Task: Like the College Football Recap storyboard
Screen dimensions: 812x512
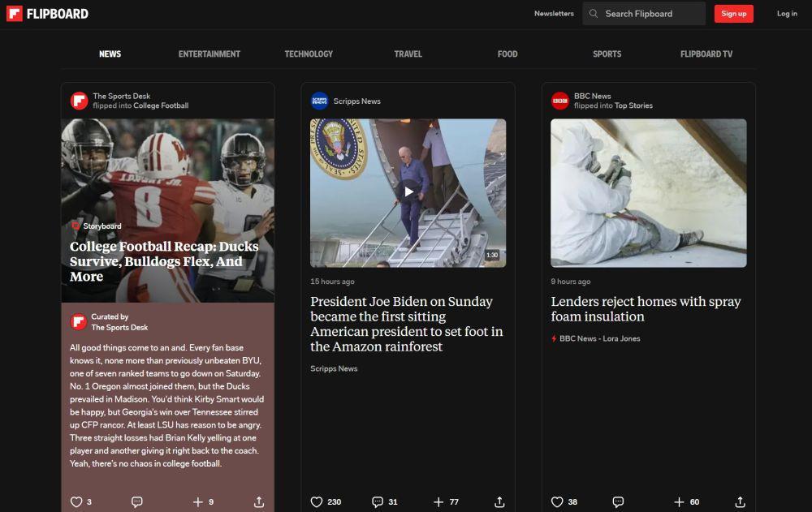Action: click(x=76, y=501)
